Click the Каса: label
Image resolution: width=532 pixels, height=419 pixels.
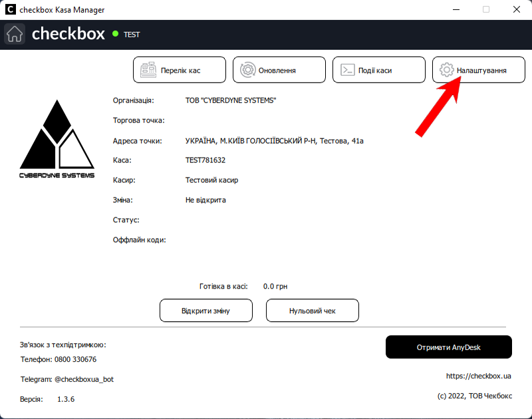(122, 160)
